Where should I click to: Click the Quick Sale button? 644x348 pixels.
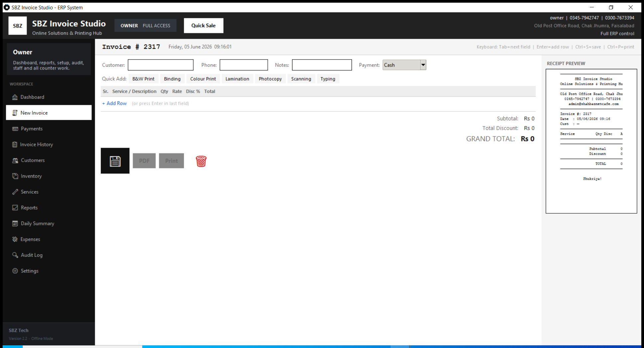(204, 26)
